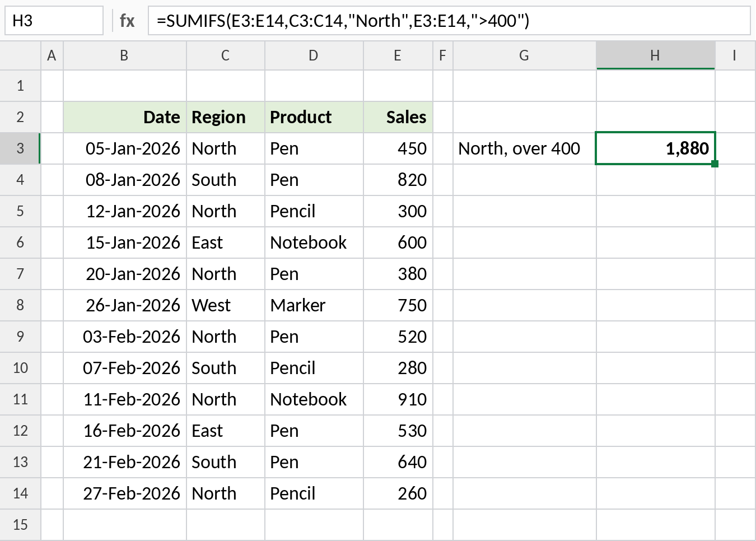Click the Marker product cell
The image size is (756, 541).
[314, 305]
